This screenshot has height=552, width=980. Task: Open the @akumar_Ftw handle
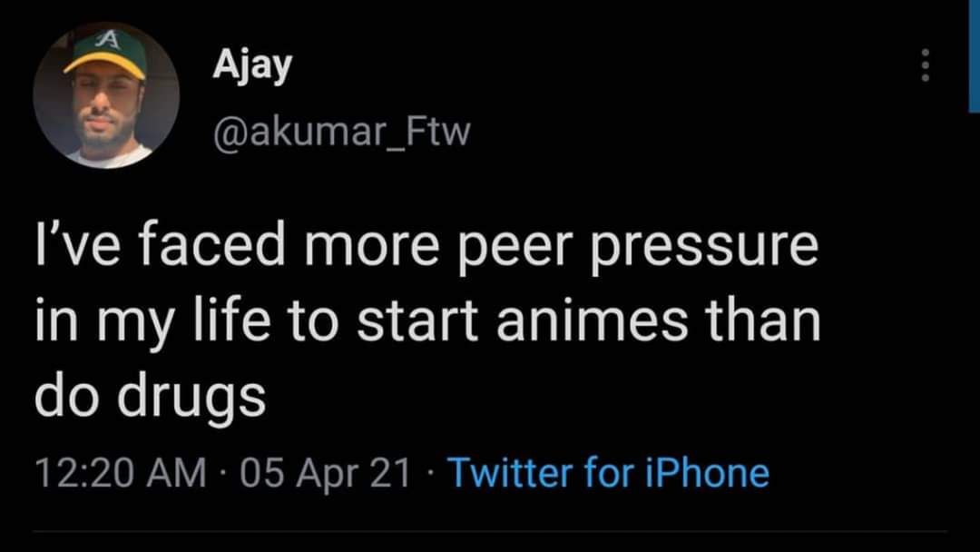click(x=341, y=133)
